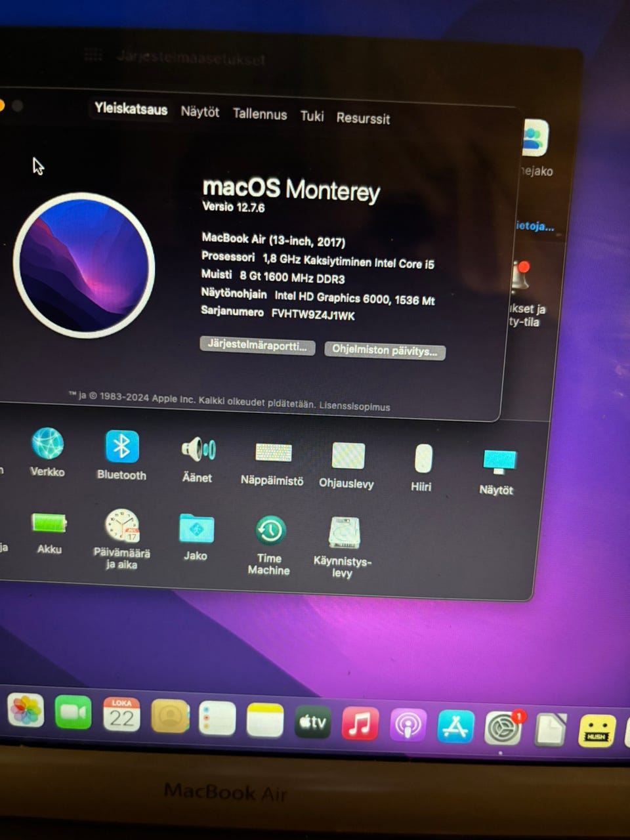Image resolution: width=630 pixels, height=840 pixels.
Task: Click the Ohjelmiston päivitys… button
Action: (x=385, y=350)
